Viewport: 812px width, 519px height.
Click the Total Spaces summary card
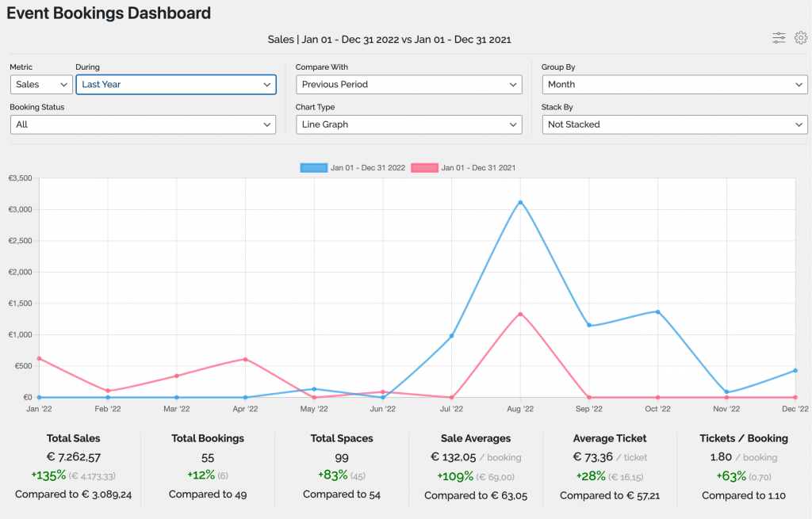point(342,466)
